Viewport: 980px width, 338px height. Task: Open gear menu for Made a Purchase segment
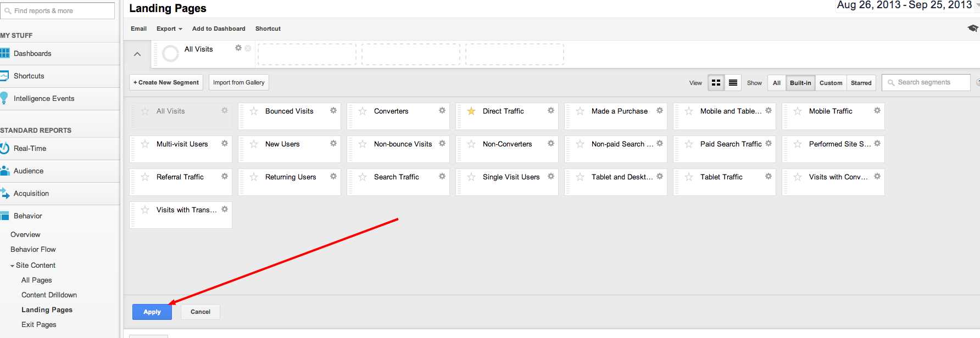tap(660, 110)
